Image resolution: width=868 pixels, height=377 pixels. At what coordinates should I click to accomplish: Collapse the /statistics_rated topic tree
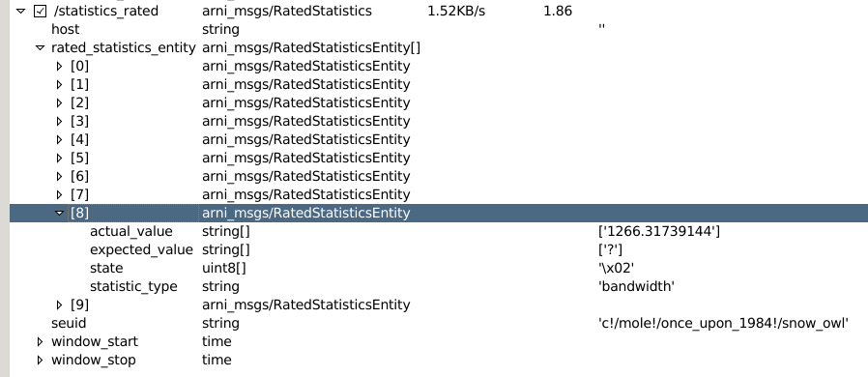21,11
